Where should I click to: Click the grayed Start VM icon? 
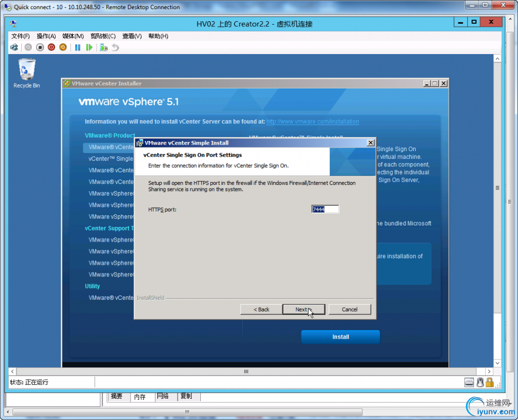28,47
